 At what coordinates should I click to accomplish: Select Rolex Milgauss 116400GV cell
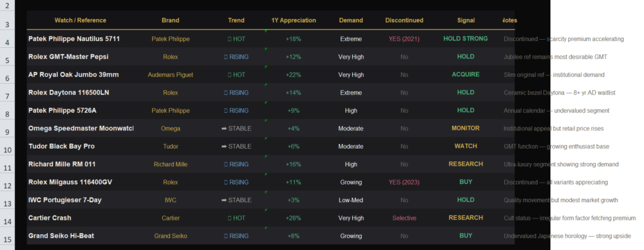click(x=80, y=182)
